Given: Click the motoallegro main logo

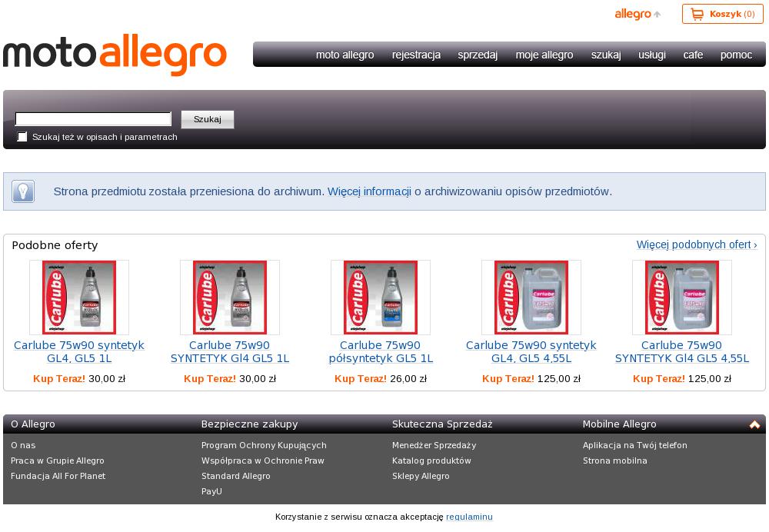Looking at the screenshot, I should (115, 55).
